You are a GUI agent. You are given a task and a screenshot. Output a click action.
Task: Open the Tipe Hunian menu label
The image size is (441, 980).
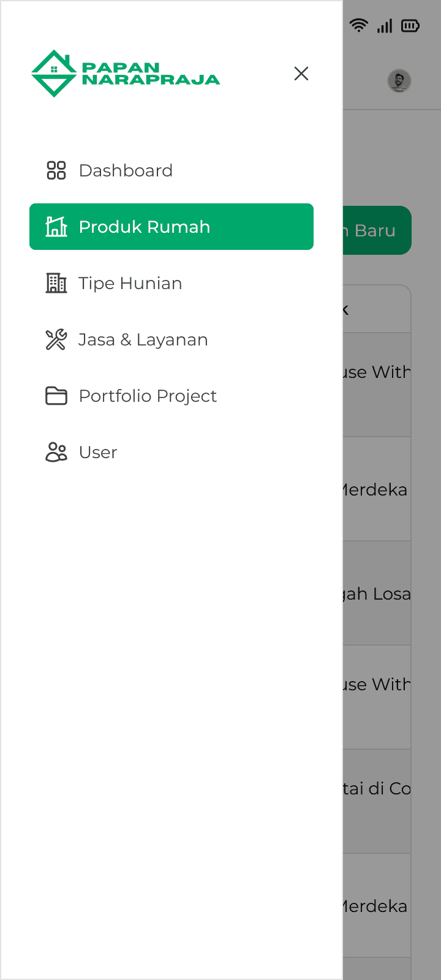coord(130,283)
